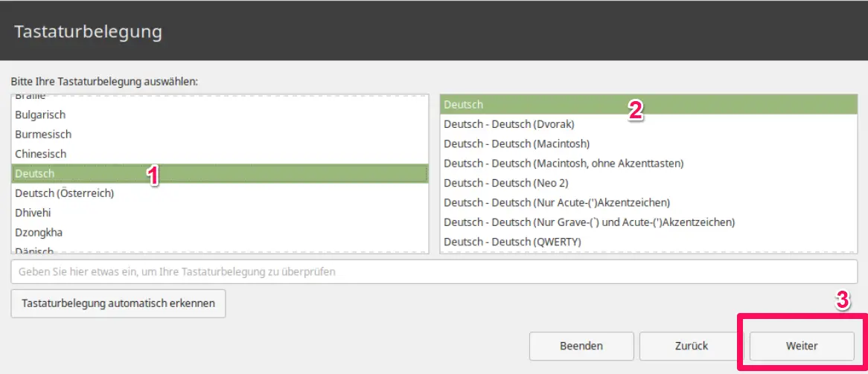Screen dimensions: 868x374
Task: Select Dzongkha from the list
Action: pos(39,232)
